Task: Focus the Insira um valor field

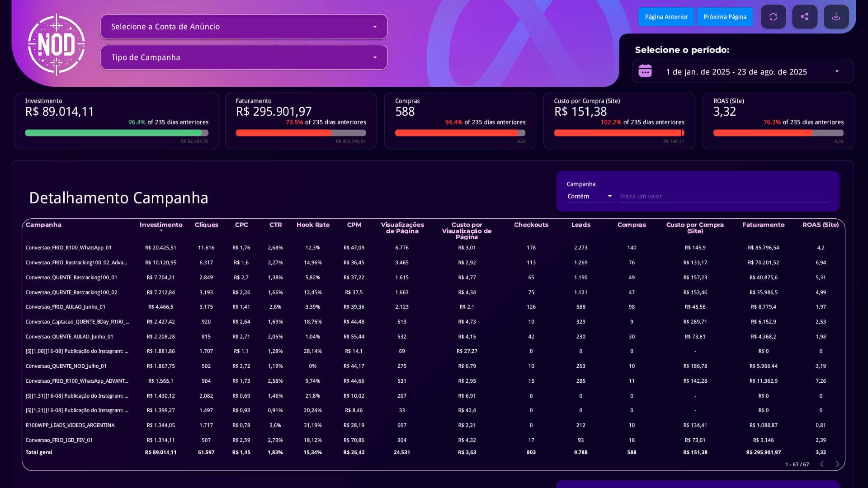Action: tap(723, 196)
